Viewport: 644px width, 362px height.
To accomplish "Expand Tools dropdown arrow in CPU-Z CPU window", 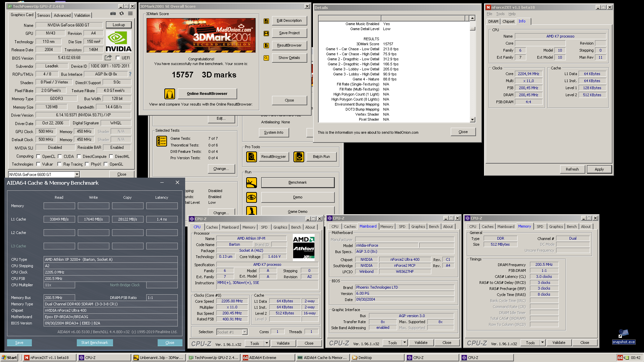I will pyautogui.click(x=267, y=343).
